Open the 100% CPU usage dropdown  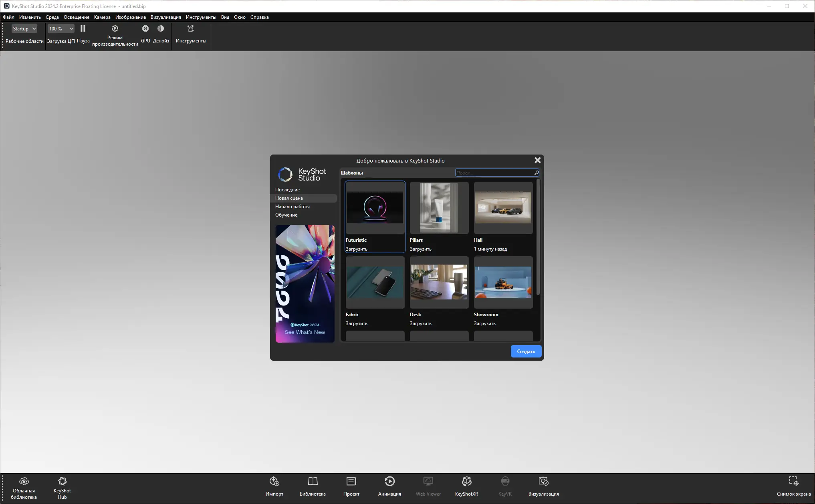[61, 29]
